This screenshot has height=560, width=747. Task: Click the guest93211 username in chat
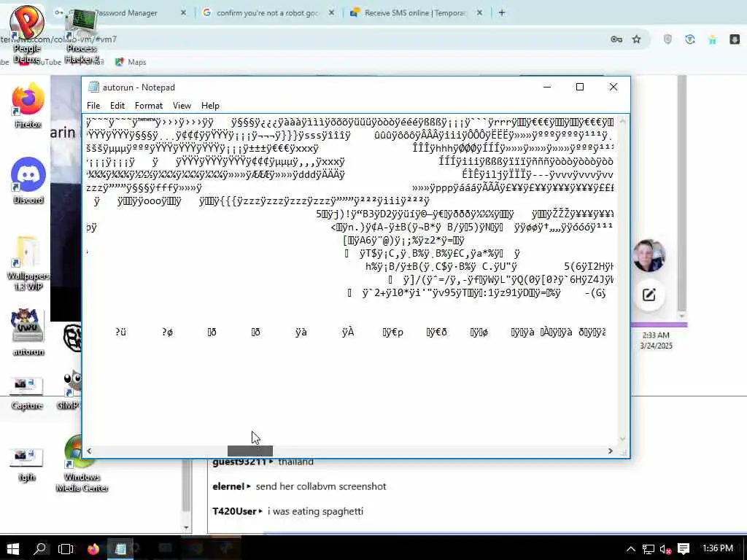coord(239,462)
